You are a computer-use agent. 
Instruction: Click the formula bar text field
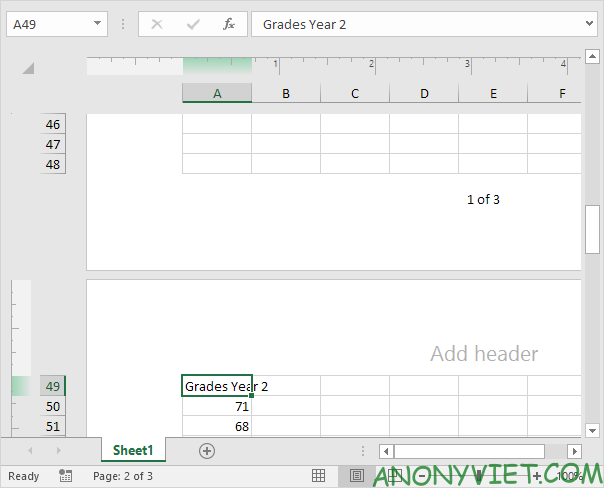pyautogui.click(x=420, y=24)
